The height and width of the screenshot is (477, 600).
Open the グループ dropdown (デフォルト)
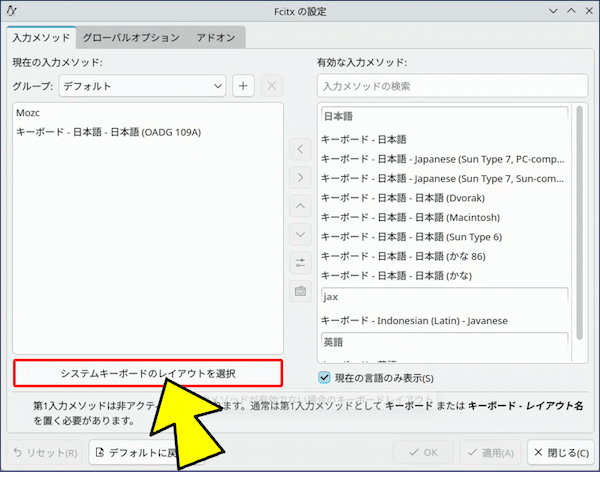143,86
